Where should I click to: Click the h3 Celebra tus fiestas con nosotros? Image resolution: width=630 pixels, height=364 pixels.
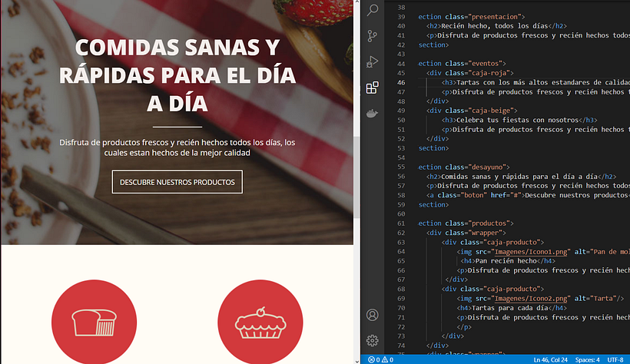519,120
